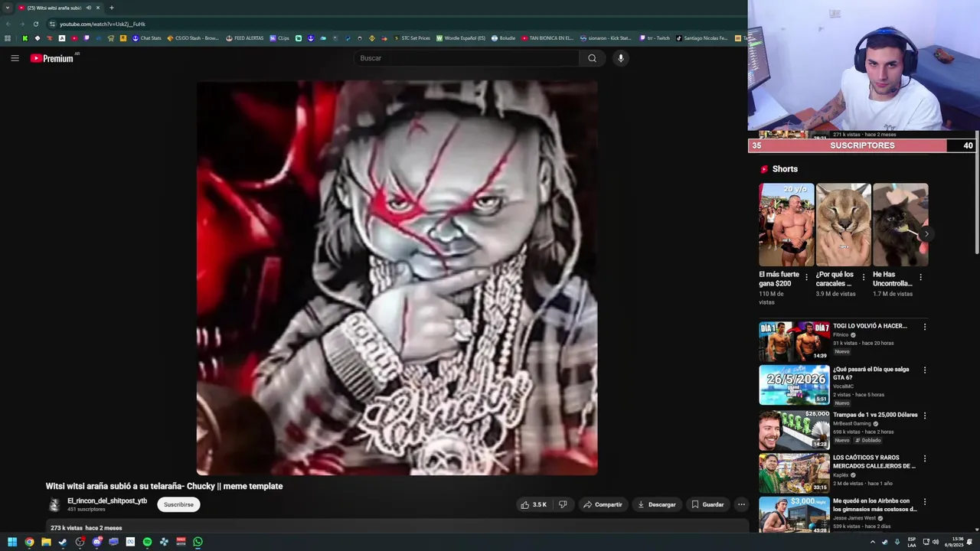
Task: Open 'LOS CAÓTICOS Y RAROS MERCADOS' video
Action: tap(794, 473)
